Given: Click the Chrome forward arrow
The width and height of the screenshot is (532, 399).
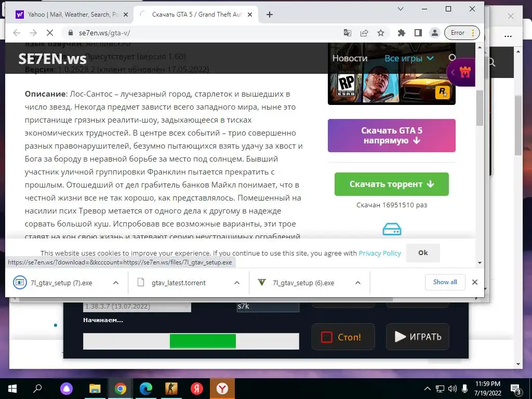Looking at the screenshot, I should click(33, 33).
